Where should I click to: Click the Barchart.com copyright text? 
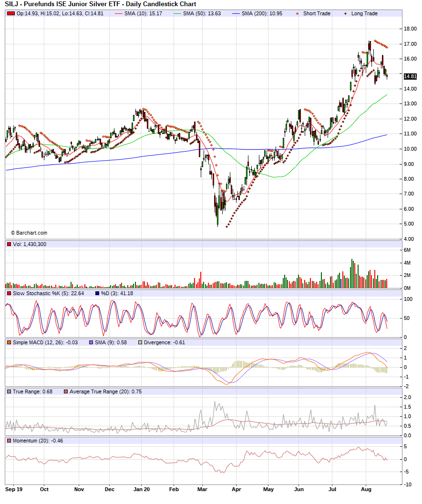[x=29, y=233]
